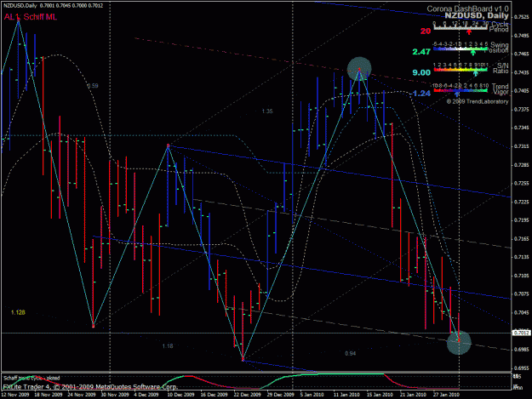Click the blue Trend Vigor value -1.24
532x399 pixels.
(420, 94)
